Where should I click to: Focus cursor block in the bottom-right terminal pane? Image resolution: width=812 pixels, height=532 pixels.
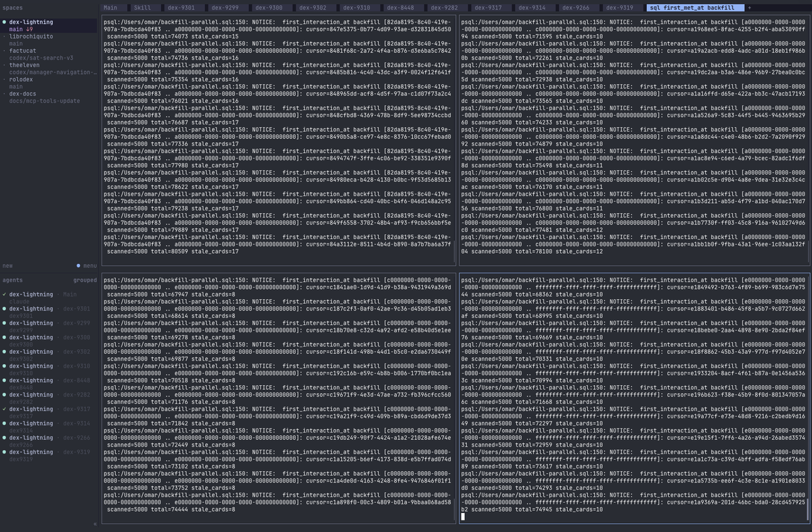tap(463, 516)
